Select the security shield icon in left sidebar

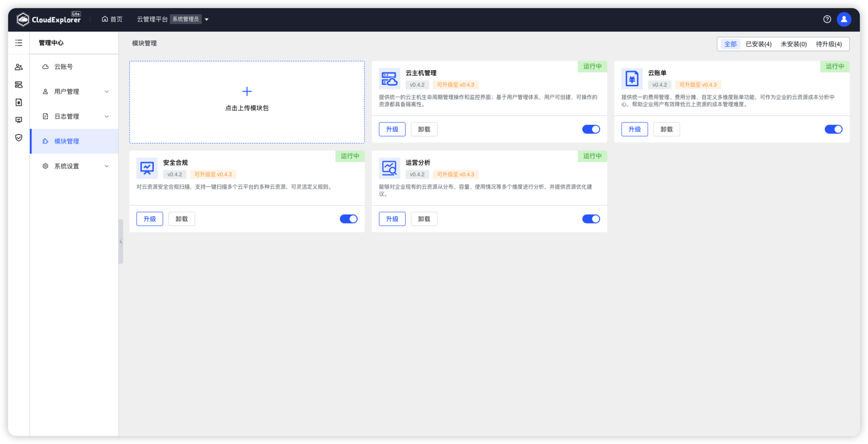click(x=18, y=138)
